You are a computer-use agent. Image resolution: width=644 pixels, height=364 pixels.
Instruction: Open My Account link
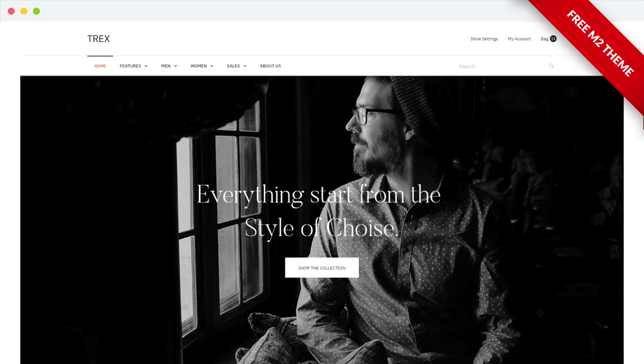click(x=519, y=38)
